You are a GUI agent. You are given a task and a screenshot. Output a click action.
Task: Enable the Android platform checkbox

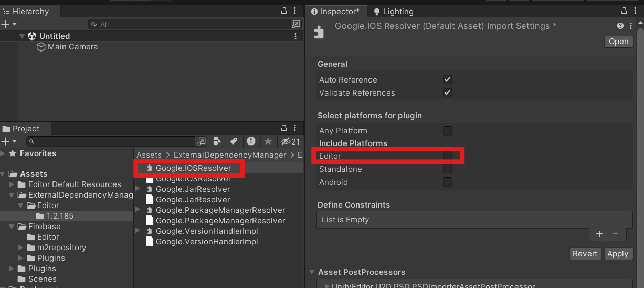pos(447,182)
